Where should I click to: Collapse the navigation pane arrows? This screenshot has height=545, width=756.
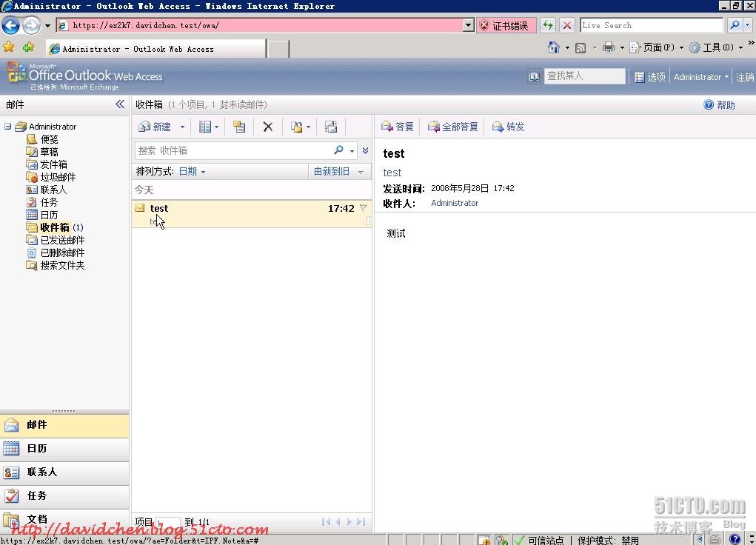120,104
